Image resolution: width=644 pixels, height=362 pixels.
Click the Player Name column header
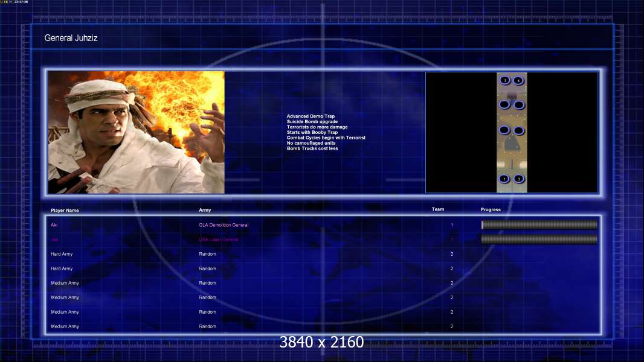click(x=65, y=211)
